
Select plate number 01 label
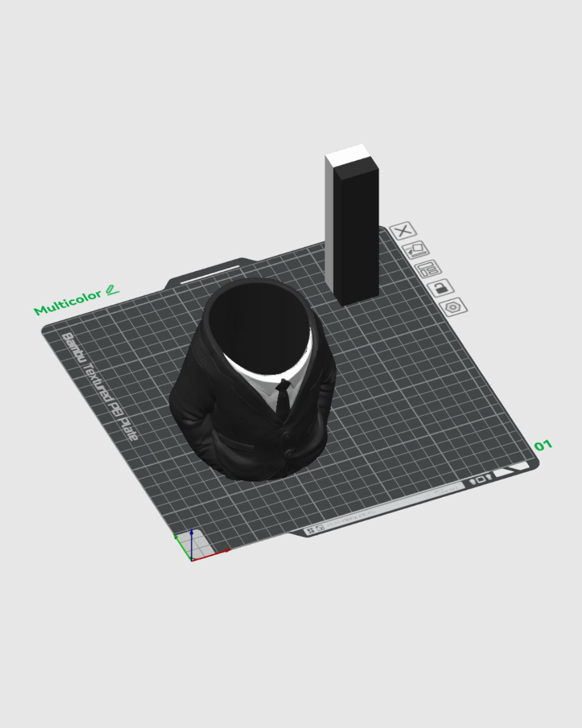[543, 445]
